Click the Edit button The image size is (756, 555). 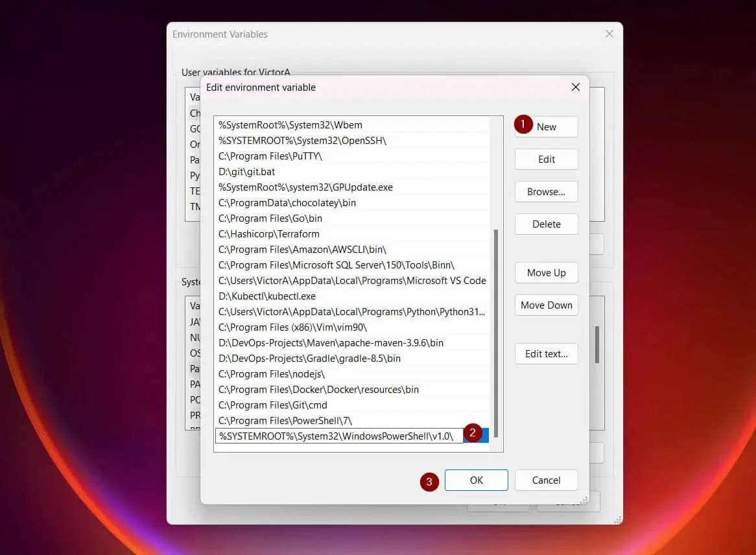[547, 159]
